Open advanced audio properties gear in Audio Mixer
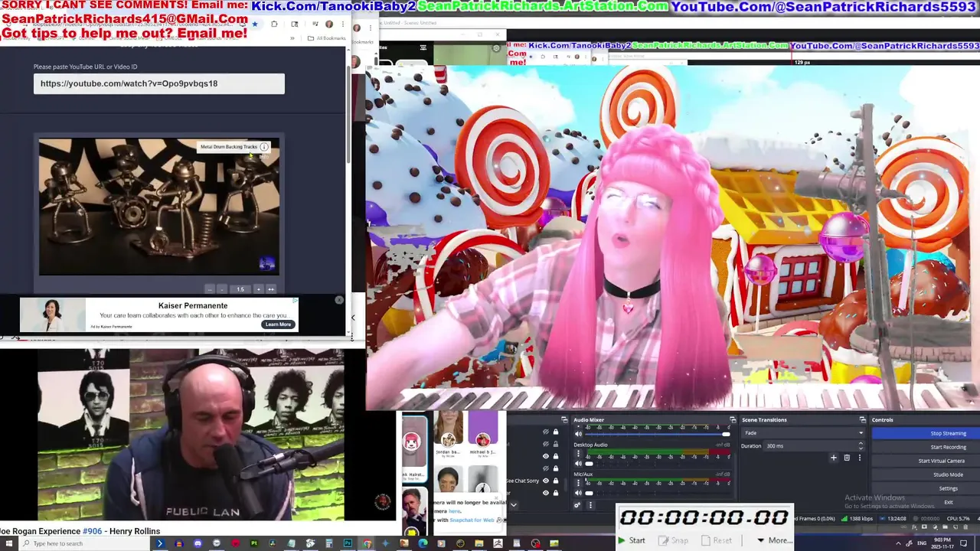This screenshot has height=551, width=980. tap(577, 505)
